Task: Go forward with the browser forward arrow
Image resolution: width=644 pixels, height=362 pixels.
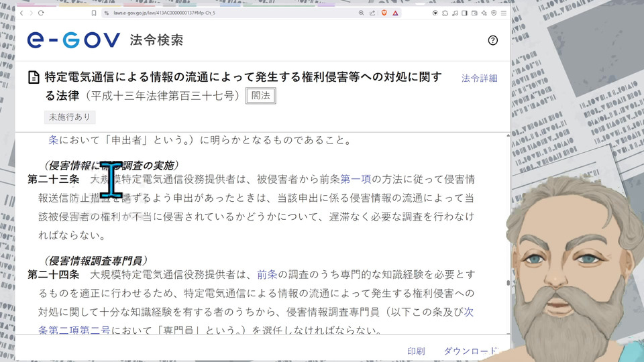Action: (x=31, y=13)
